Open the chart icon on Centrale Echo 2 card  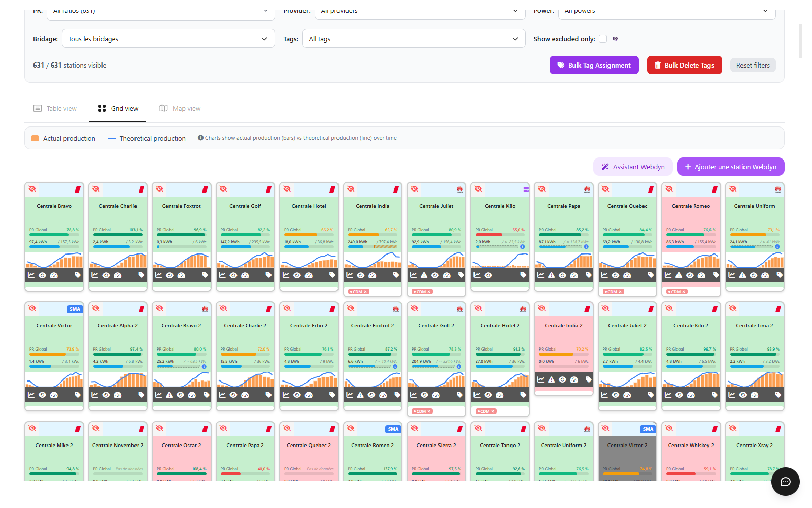click(286, 395)
